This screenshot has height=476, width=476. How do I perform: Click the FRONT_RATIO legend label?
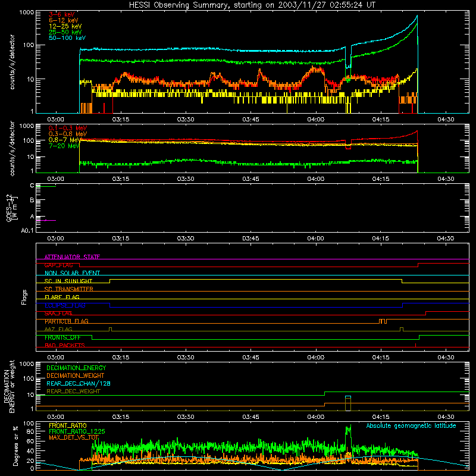tap(67, 425)
